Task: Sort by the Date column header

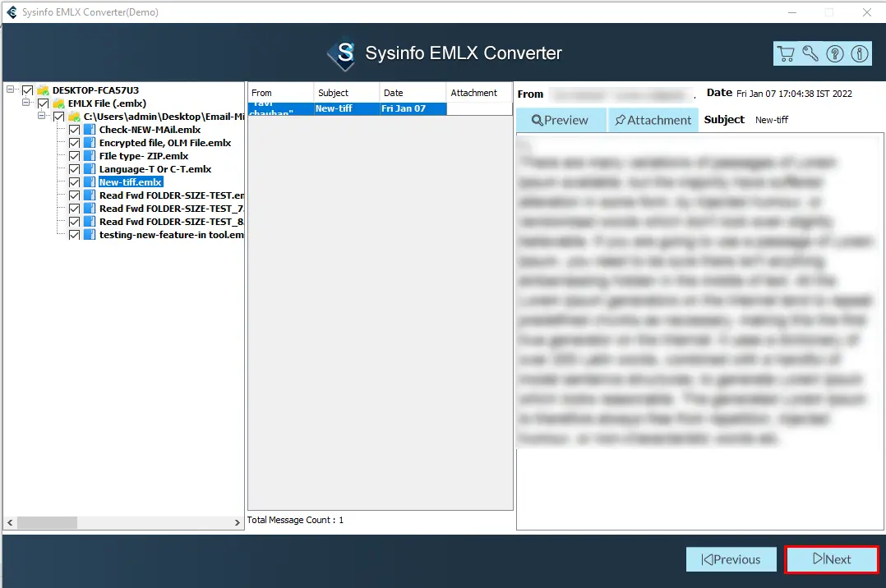Action: [x=413, y=93]
